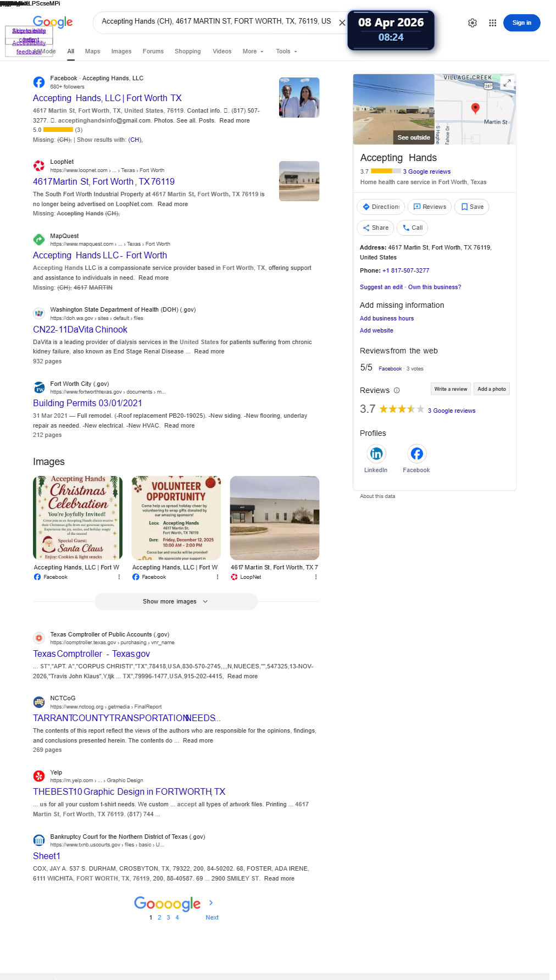The height and width of the screenshot is (980, 556).
Task: Open the settings gear icon
Action: 472,23
